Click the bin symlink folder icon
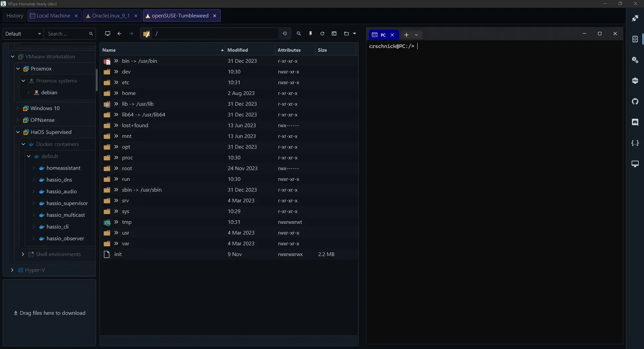Image resolution: width=644 pixels, height=349 pixels. (x=107, y=61)
